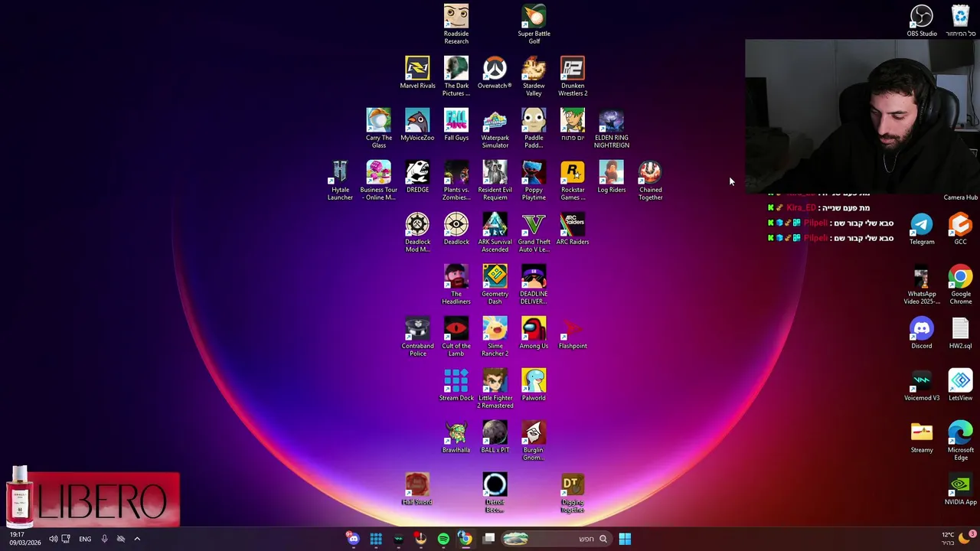Viewport: 980px width, 551px height.
Task: Open Brawlhalla shortcut
Action: (x=456, y=437)
